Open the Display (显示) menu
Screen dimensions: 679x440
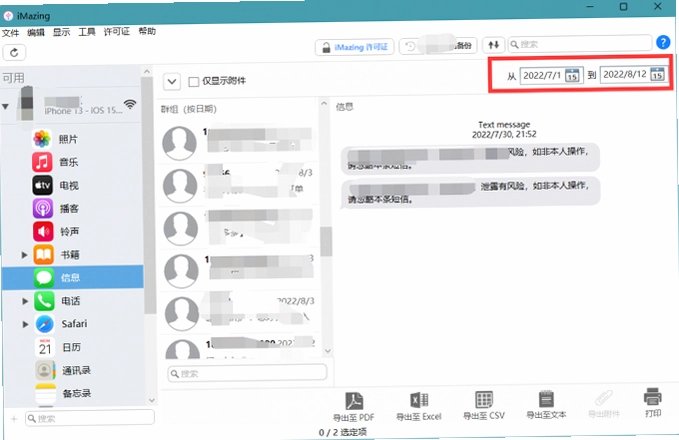click(x=61, y=32)
